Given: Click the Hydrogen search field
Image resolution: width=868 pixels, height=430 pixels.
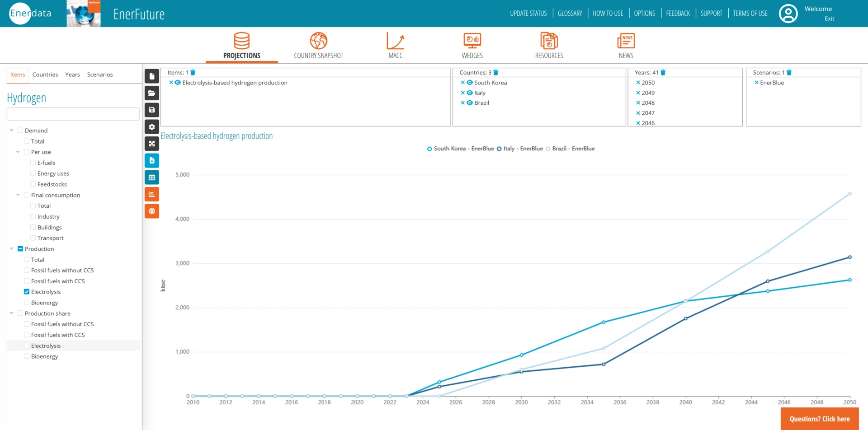Looking at the screenshot, I should (73, 114).
